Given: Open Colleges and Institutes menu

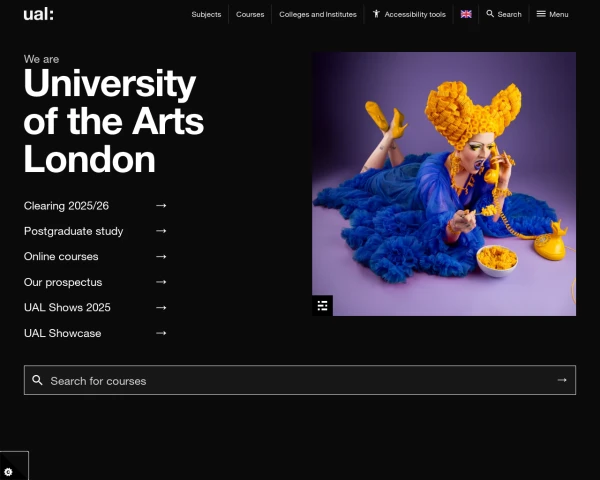Looking at the screenshot, I should (318, 15).
